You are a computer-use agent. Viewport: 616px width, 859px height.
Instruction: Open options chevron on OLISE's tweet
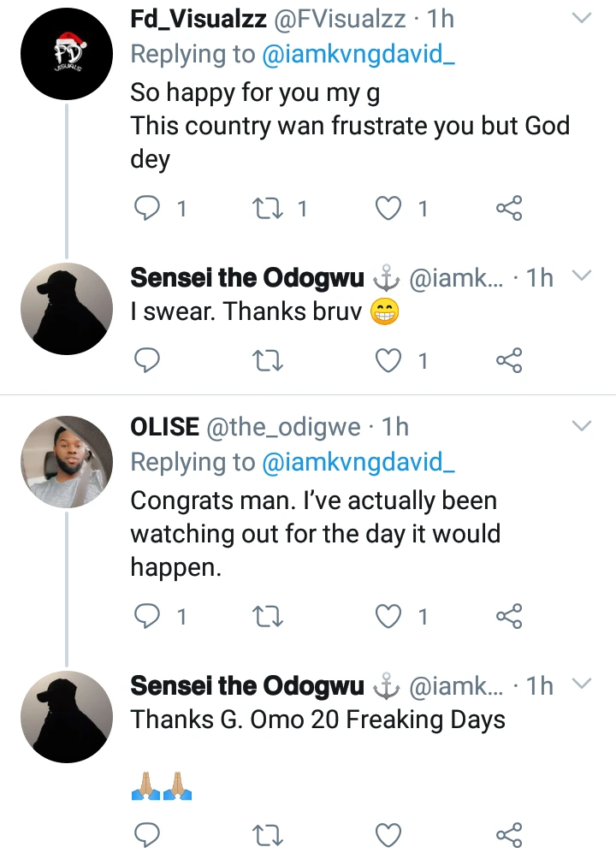(582, 426)
